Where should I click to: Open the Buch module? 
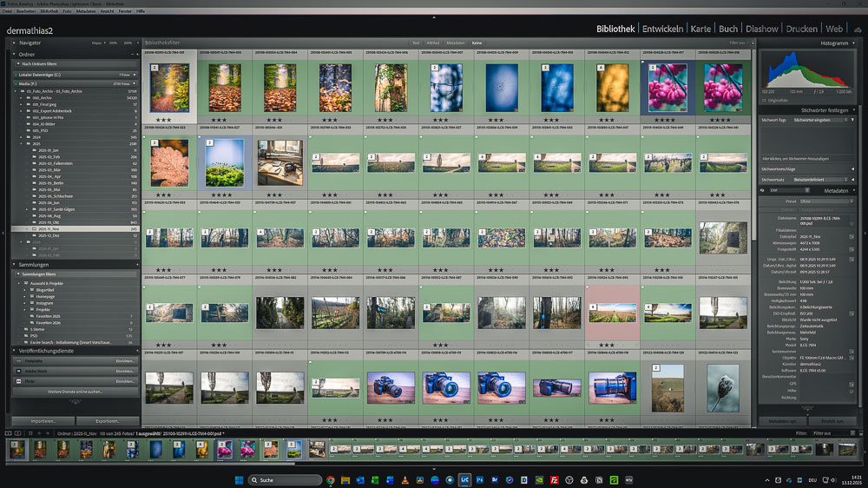tap(728, 29)
